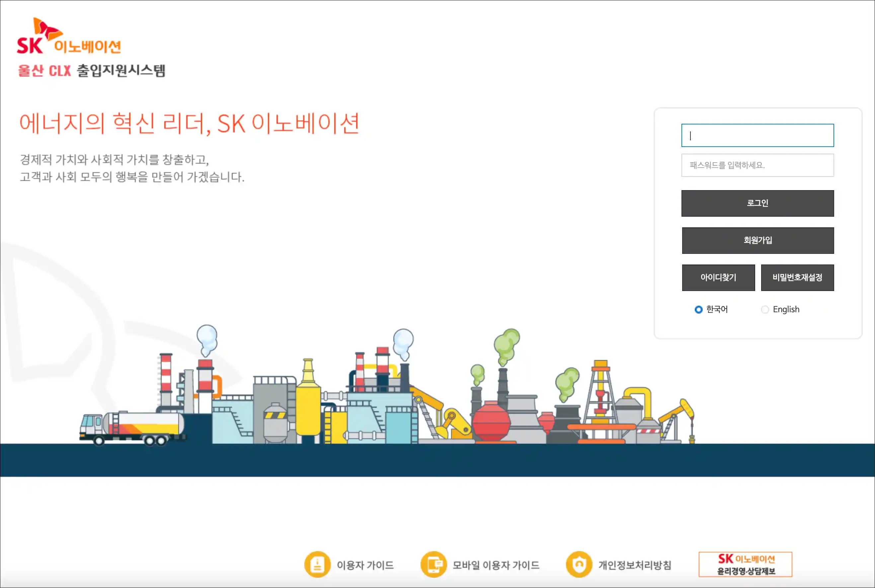Click the SK 이노베이션 logo at top left

(69, 36)
